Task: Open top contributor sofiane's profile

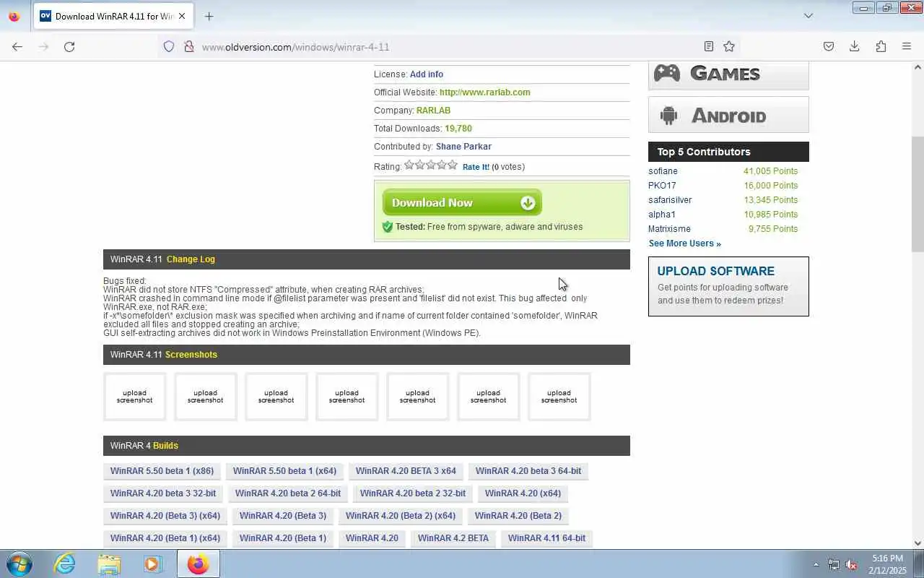Action: click(663, 171)
